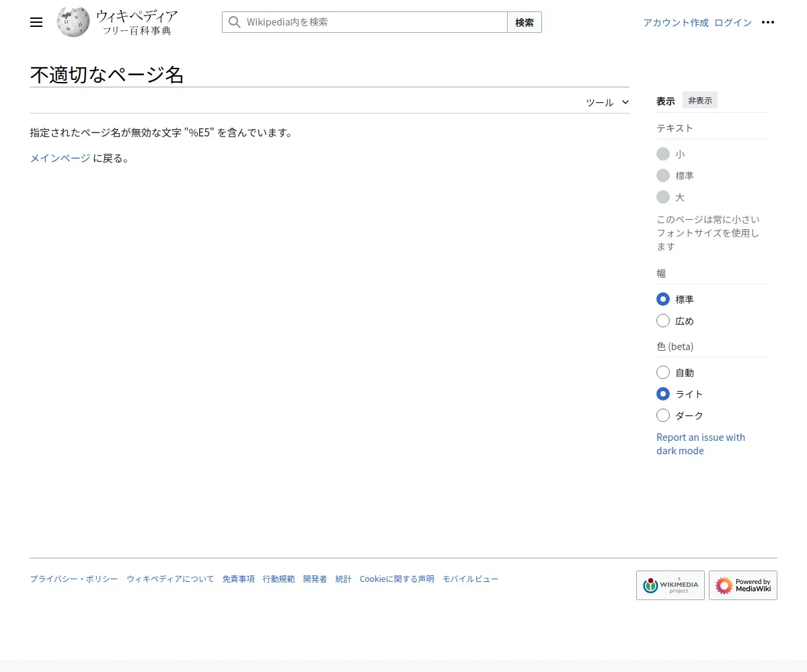Open 統計 footer link
807x672 pixels.
click(344, 579)
